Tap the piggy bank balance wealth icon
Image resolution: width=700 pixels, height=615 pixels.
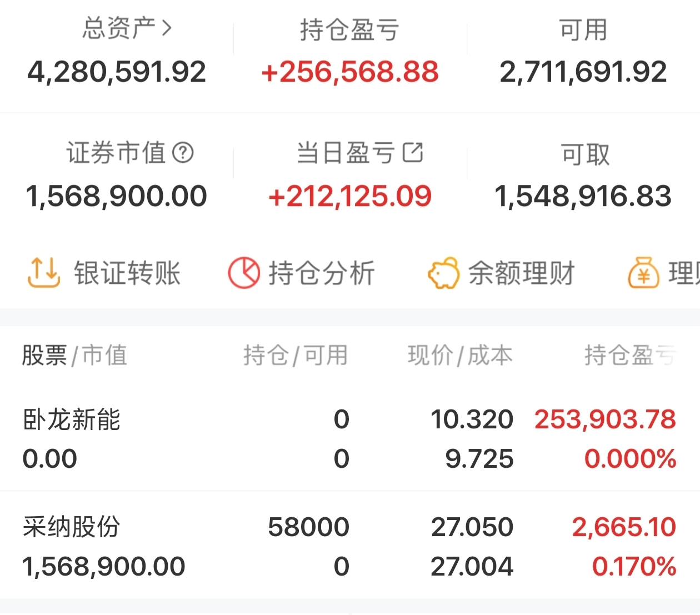pyautogui.click(x=443, y=273)
